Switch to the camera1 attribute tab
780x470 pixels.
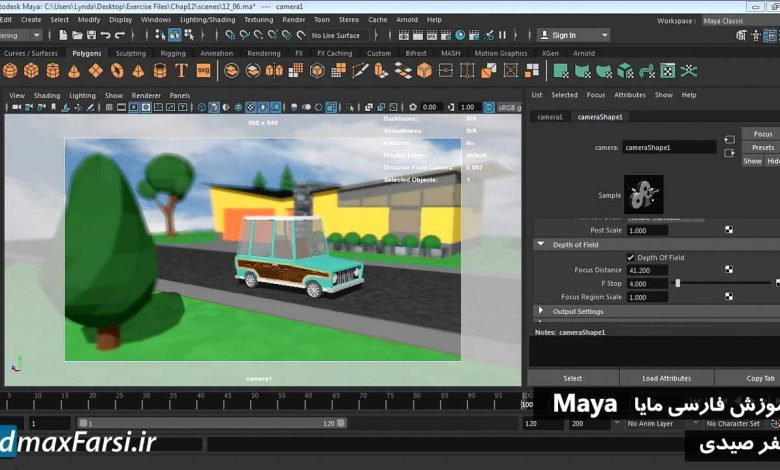pos(550,116)
